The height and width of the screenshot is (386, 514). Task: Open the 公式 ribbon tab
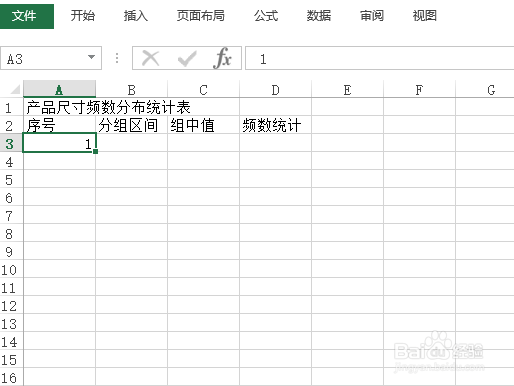pos(266,16)
